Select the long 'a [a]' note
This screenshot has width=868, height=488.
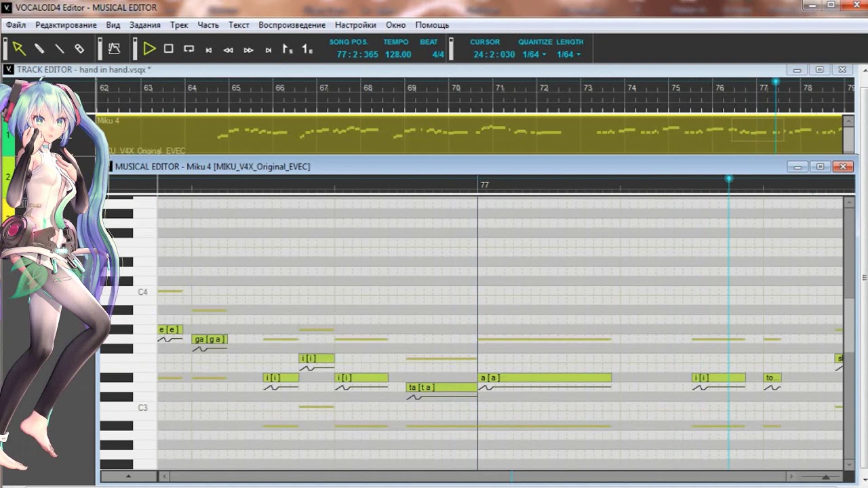pos(545,378)
